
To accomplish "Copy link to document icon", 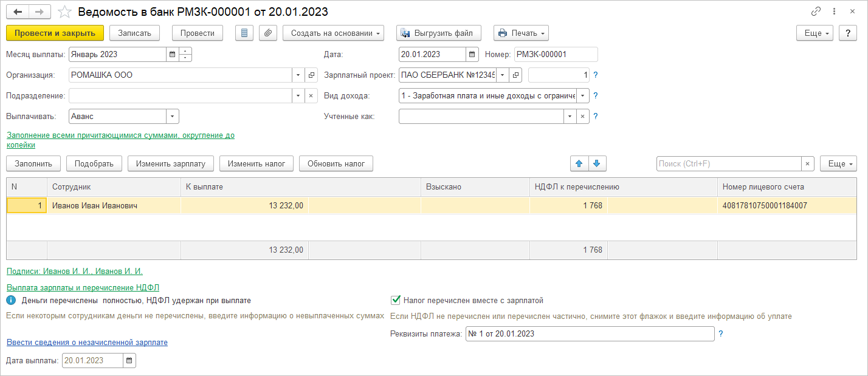I will (816, 12).
